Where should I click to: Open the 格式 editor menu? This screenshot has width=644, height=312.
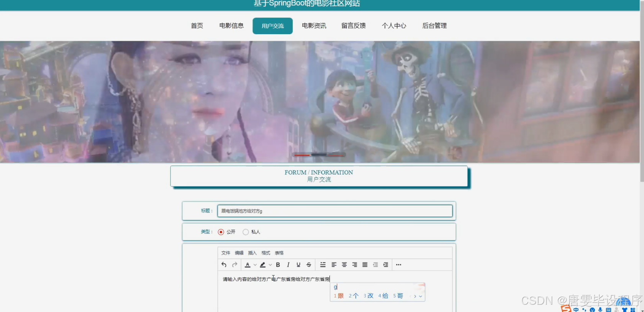tap(265, 253)
